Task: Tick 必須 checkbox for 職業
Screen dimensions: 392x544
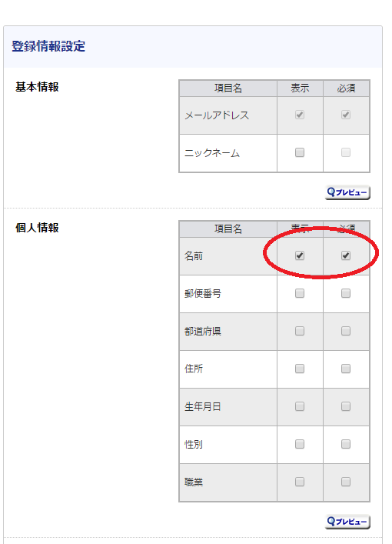Action: pos(346,482)
